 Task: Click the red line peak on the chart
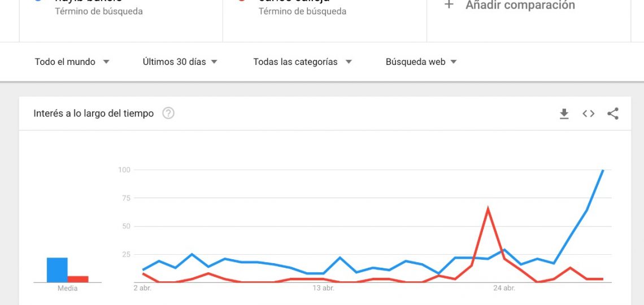pos(488,208)
